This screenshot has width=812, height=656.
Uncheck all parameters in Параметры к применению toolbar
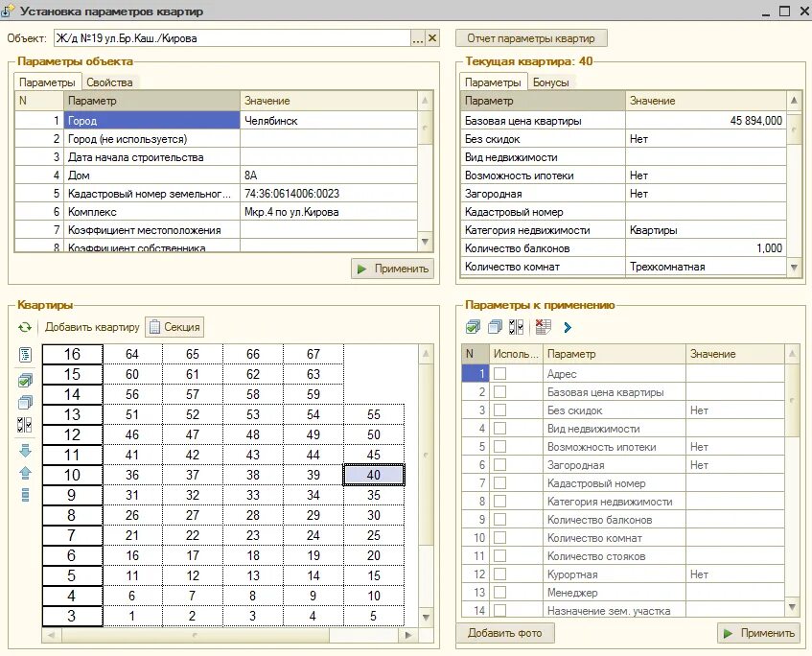pyautogui.click(x=495, y=327)
